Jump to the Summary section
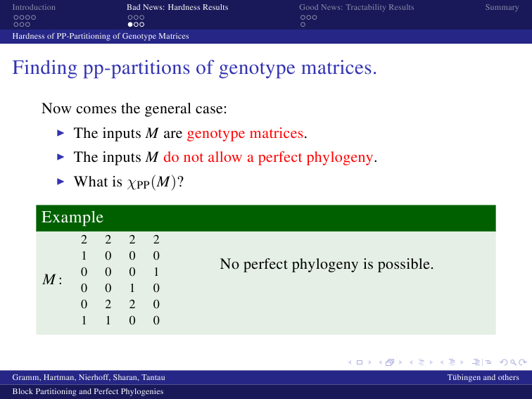This screenshot has height=399, width=532. 502,7
